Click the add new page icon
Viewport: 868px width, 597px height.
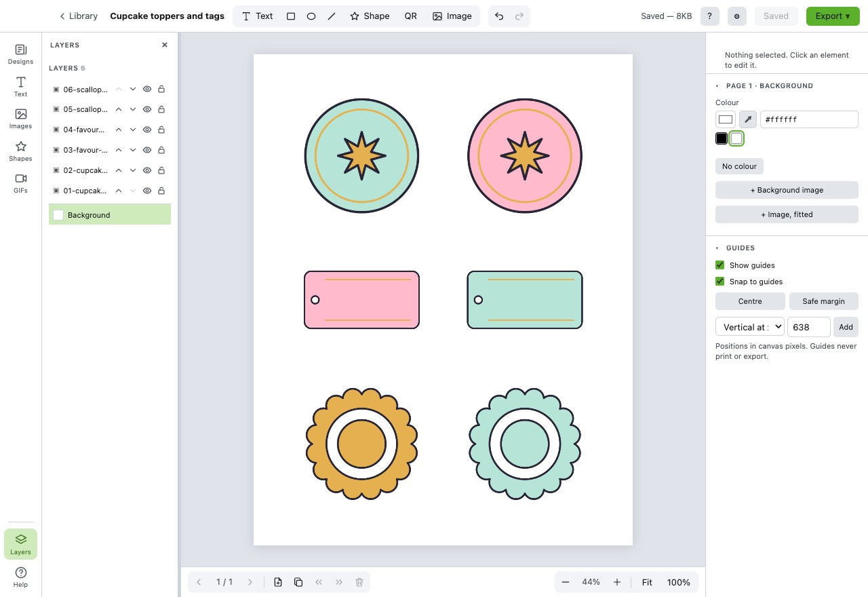(x=278, y=582)
